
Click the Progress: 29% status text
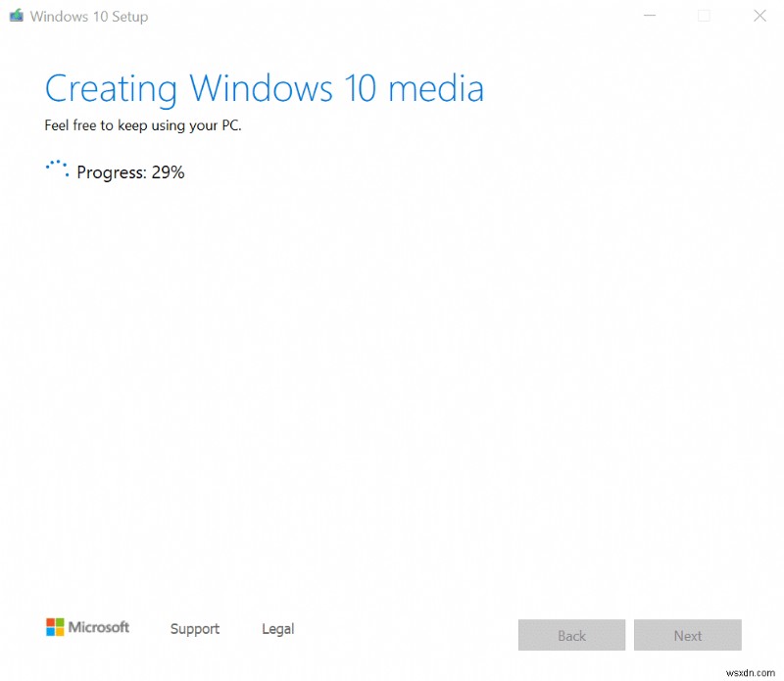128,172
